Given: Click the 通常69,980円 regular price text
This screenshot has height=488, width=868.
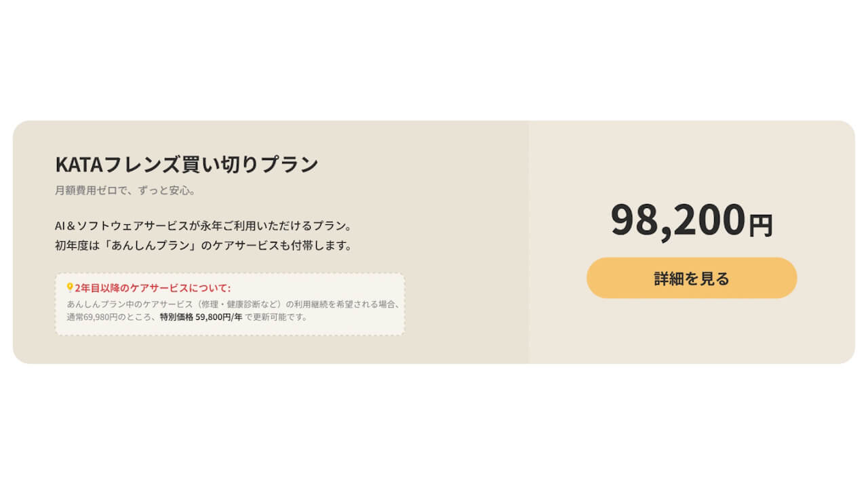Looking at the screenshot, I should point(94,317).
